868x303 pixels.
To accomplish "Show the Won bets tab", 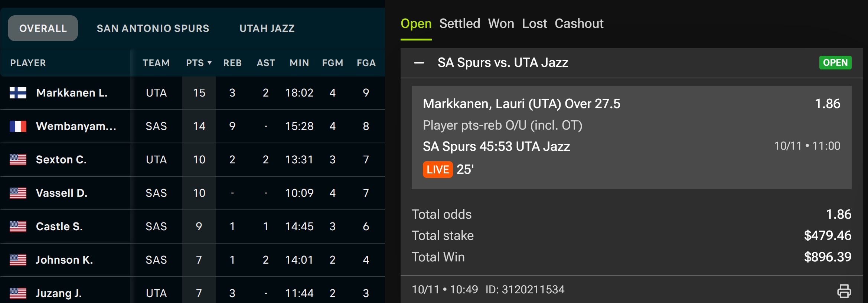I will click(x=501, y=24).
